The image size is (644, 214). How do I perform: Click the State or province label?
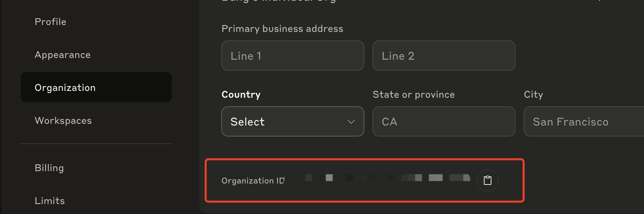point(413,95)
